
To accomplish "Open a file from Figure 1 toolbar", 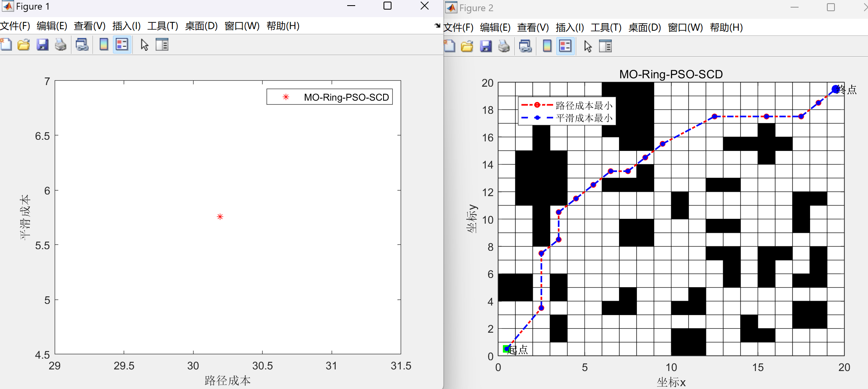I will pyautogui.click(x=24, y=44).
